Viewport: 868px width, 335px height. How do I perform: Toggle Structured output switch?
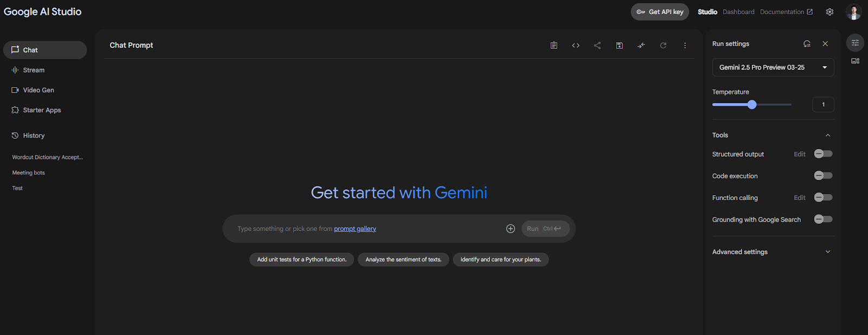pos(823,154)
